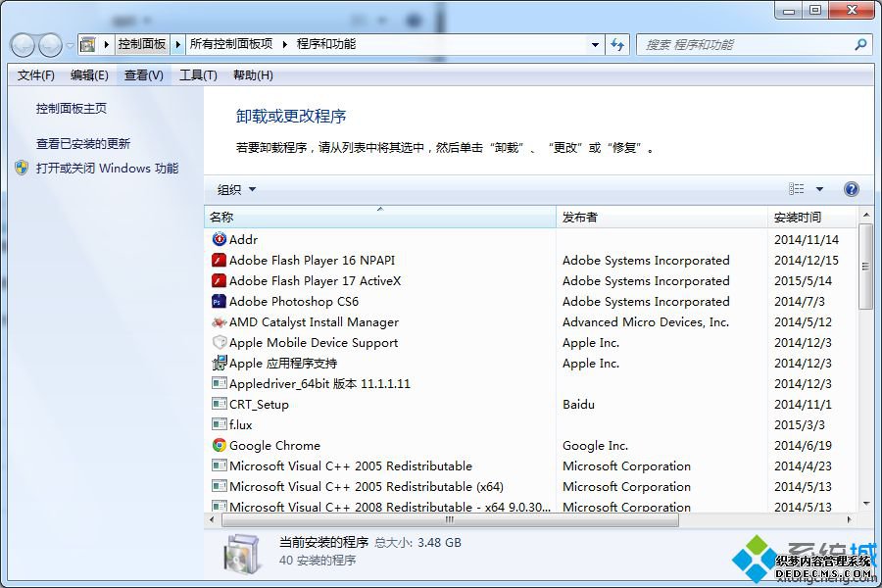
Task: Open help with the blue question mark
Action: tap(851, 189)
